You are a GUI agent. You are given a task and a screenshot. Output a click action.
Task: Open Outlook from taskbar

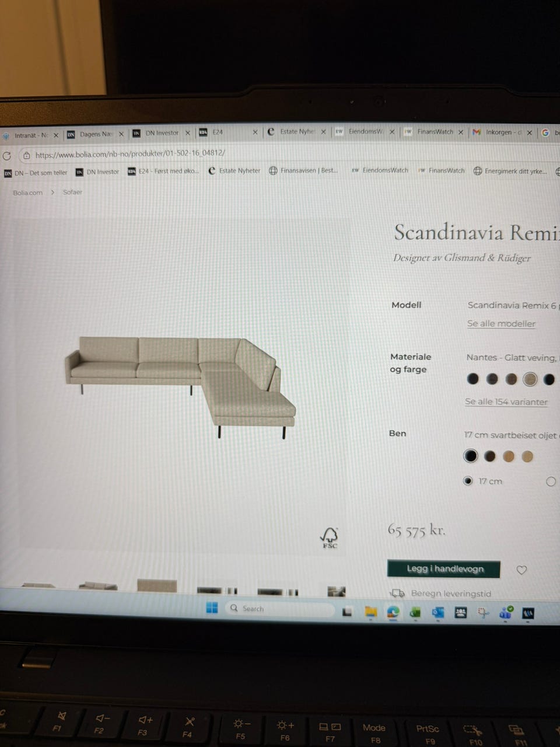coord(438,613)
